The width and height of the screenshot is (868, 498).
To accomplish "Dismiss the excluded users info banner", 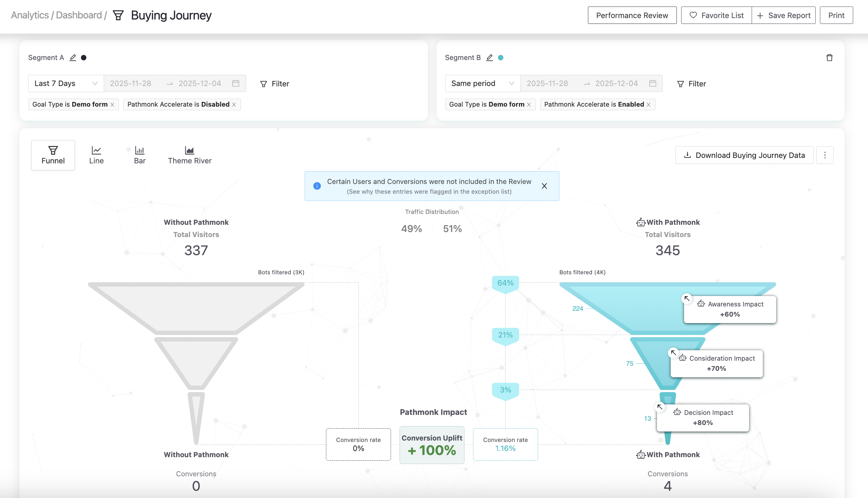I will (x=544, y=186).
